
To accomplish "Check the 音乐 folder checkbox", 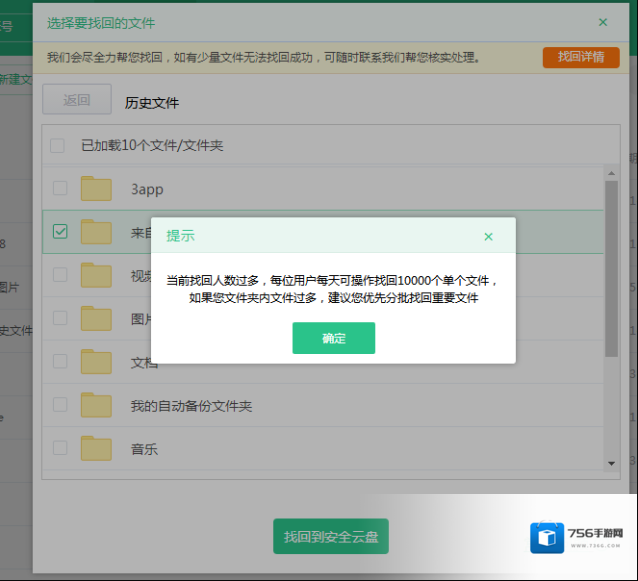I will coord(60,448).
